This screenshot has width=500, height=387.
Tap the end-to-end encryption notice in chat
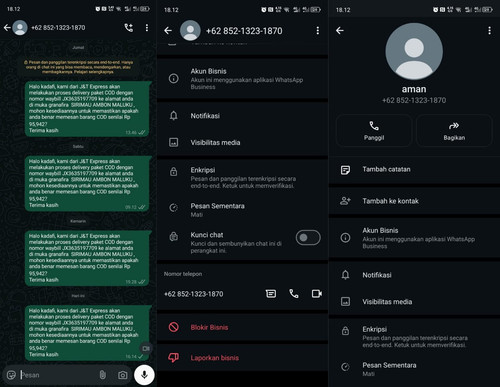(x=78, y=67)
